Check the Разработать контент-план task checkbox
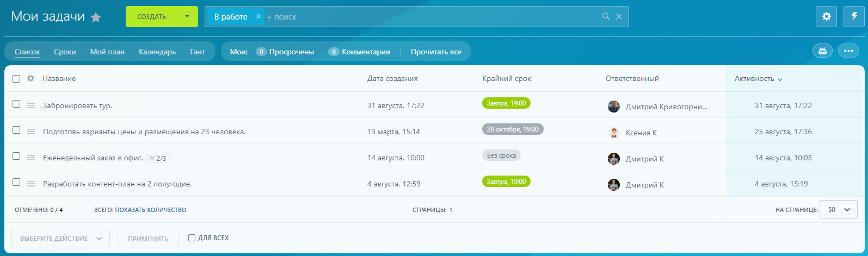 coord(16,182)
